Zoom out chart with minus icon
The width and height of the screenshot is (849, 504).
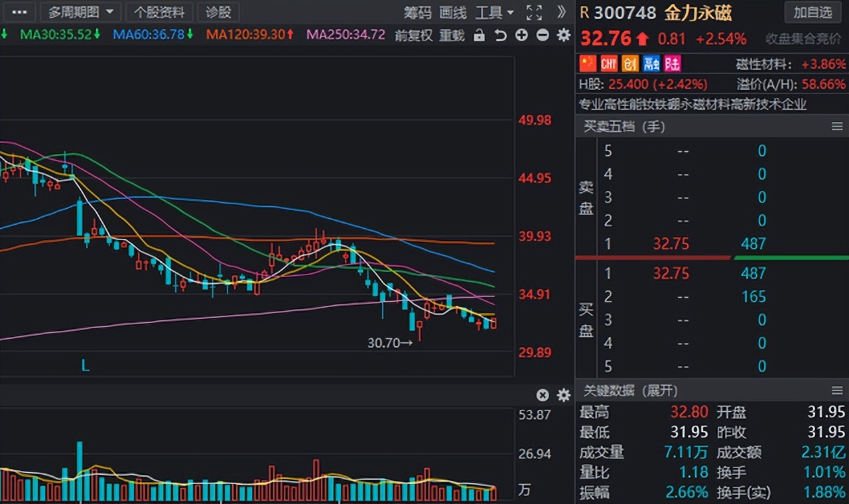(x=543, y=35)
